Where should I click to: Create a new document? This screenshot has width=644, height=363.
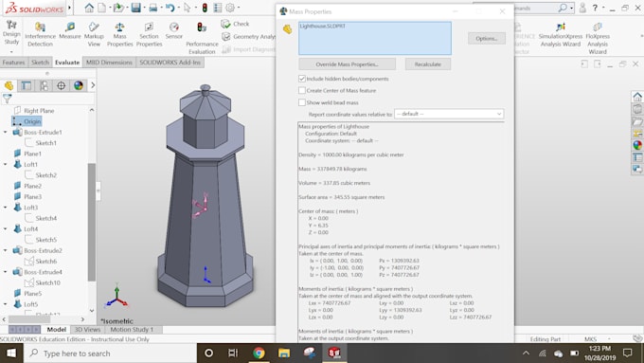pos(102,8)
